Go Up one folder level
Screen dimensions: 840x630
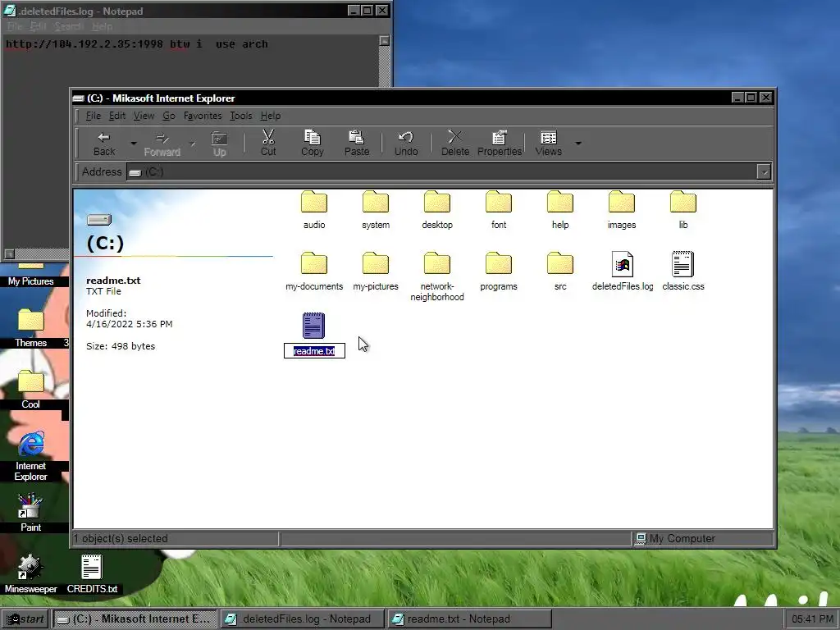220,143
